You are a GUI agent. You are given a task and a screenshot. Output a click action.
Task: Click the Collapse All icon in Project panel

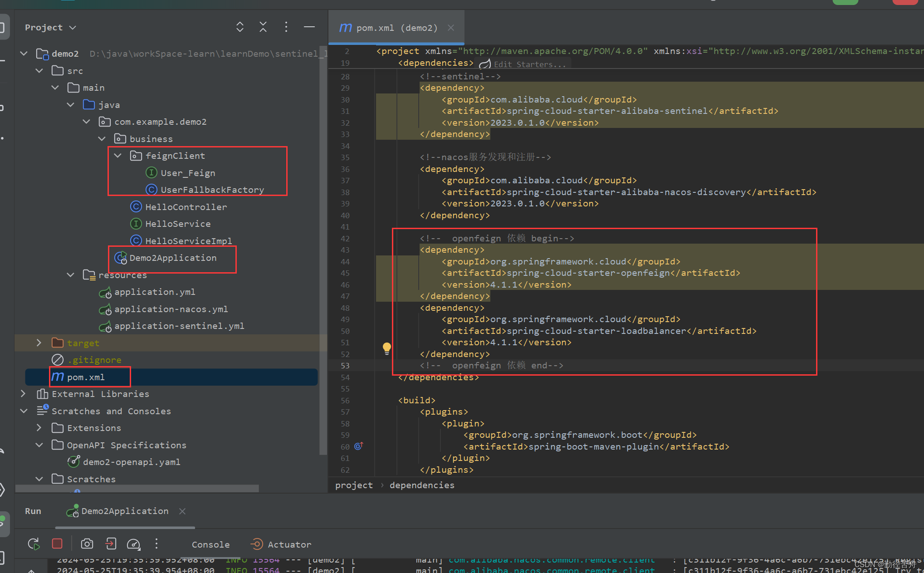coord(263,27)
